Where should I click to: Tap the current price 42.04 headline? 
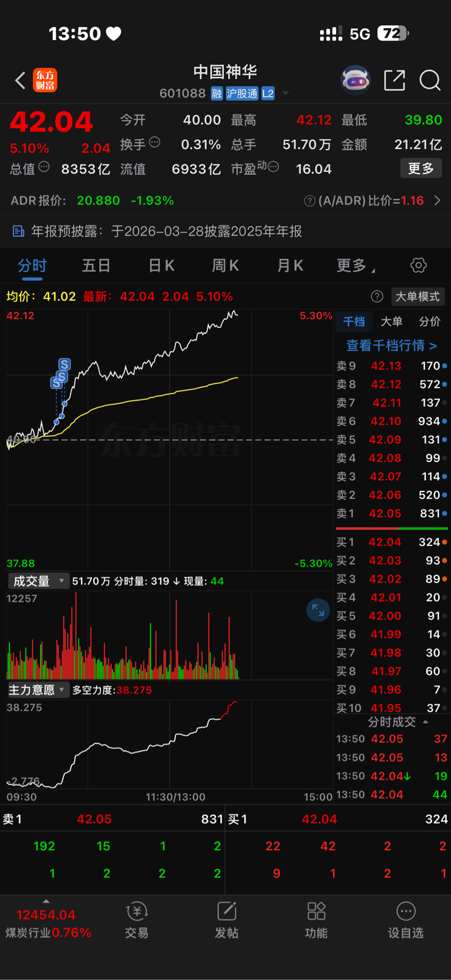pos(52,122)
